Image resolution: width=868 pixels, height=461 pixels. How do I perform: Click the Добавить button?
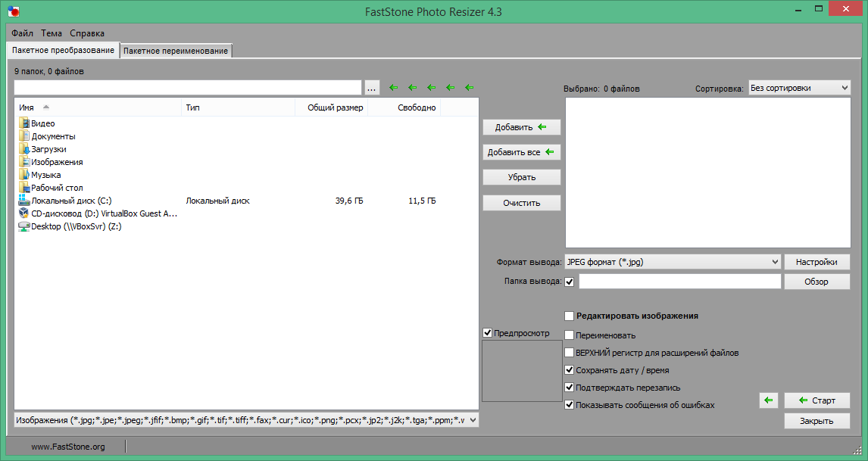click(521, 127)
